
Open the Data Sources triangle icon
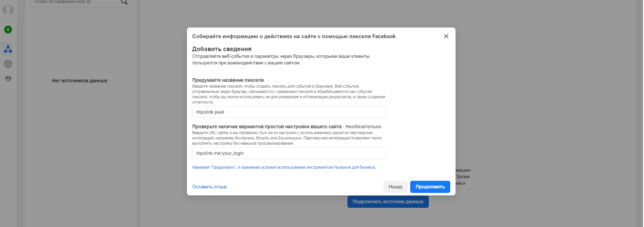tap(8, 49)
